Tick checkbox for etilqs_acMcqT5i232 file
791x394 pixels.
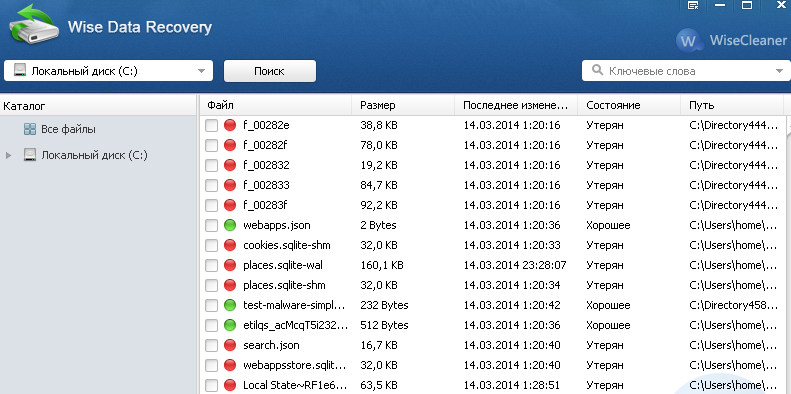coord(211,325)
